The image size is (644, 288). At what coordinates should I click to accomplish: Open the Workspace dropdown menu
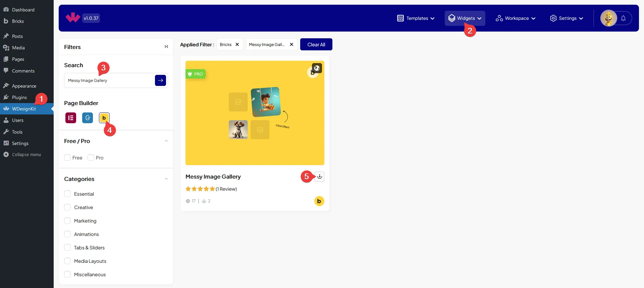pyautogui.click(x=516, y=18)
